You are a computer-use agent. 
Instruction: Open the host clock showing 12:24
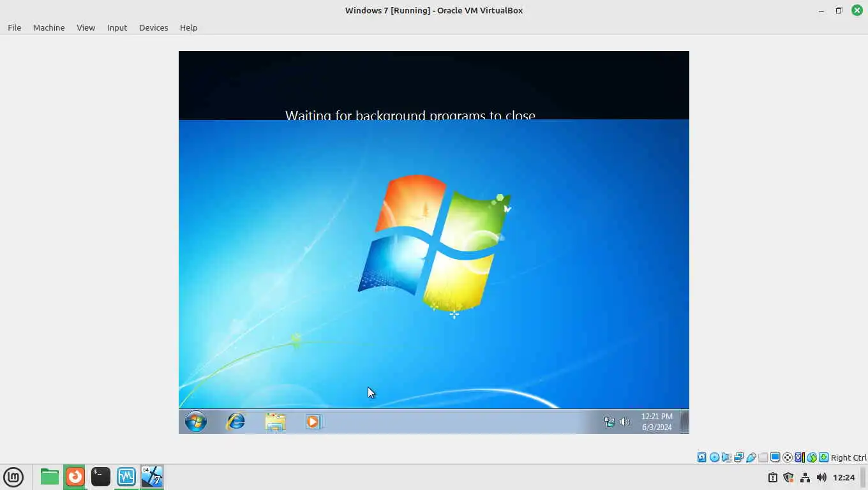(x=844, y=477)
